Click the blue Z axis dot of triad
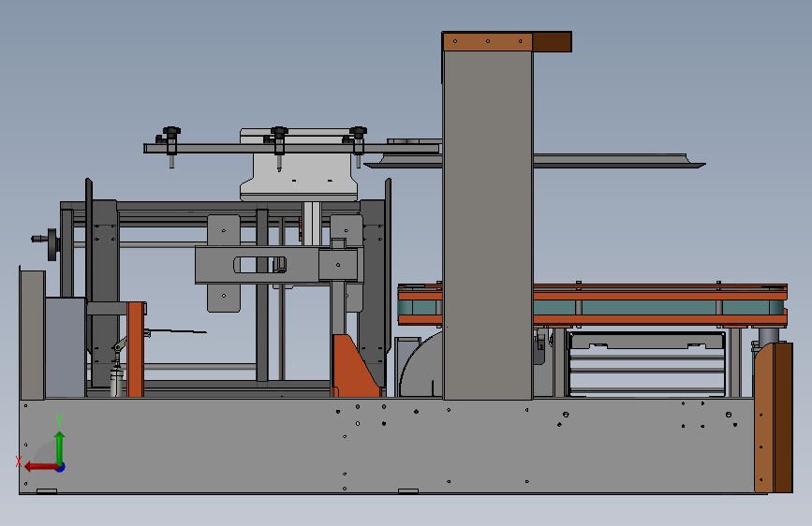812x526 pixels. [x=61, y=467]
